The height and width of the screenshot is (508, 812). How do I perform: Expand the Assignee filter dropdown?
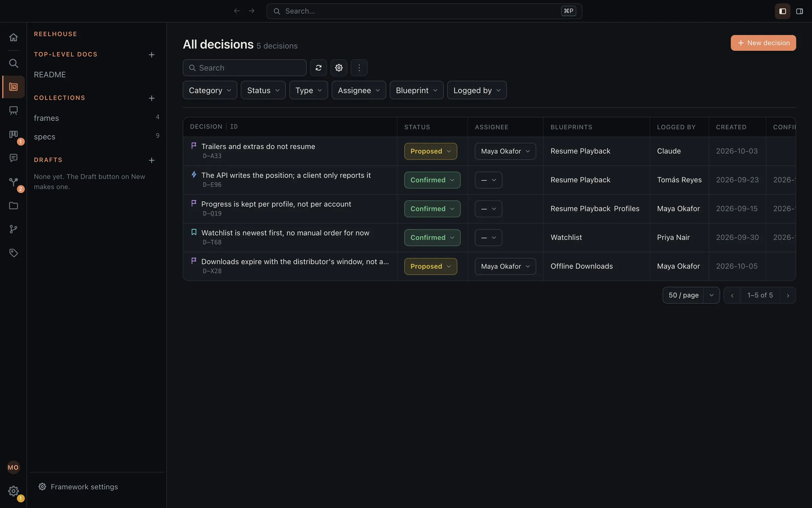pos(359,90)
